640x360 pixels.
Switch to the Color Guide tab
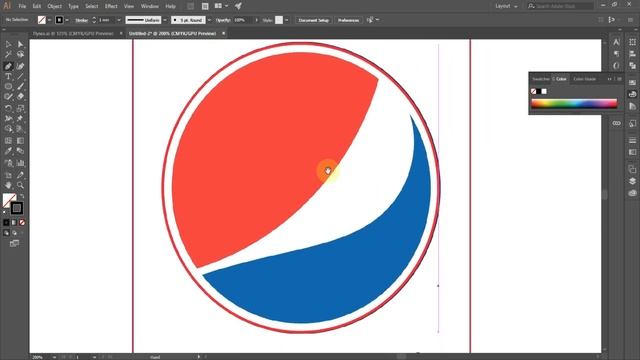[584, 79]
